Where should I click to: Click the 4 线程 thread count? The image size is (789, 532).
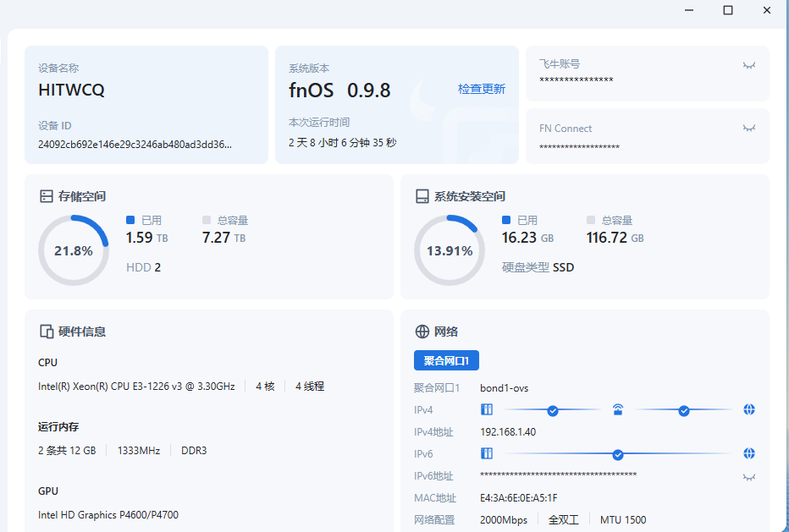click(310, 387)
